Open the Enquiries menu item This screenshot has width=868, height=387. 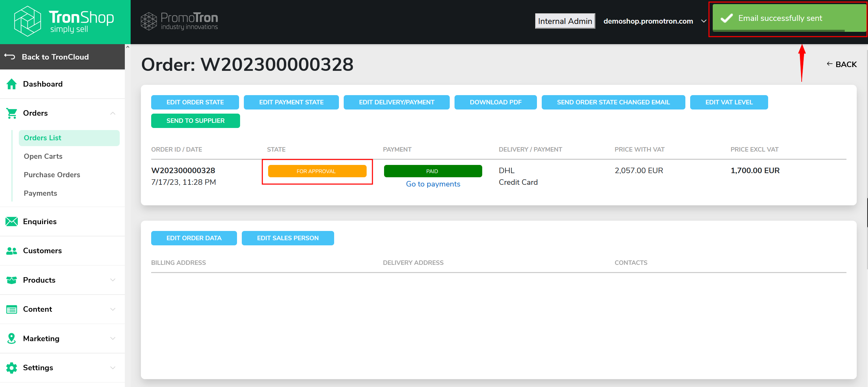click(62, 221)
